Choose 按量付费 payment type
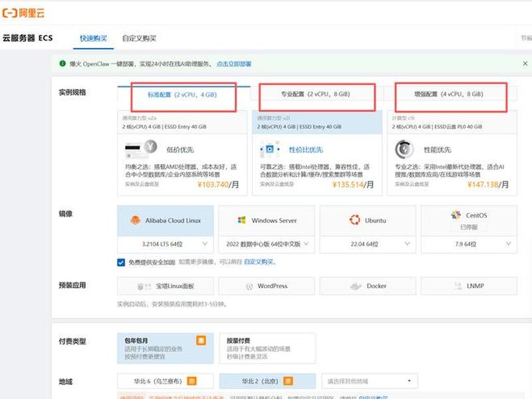 pos(267,348)
